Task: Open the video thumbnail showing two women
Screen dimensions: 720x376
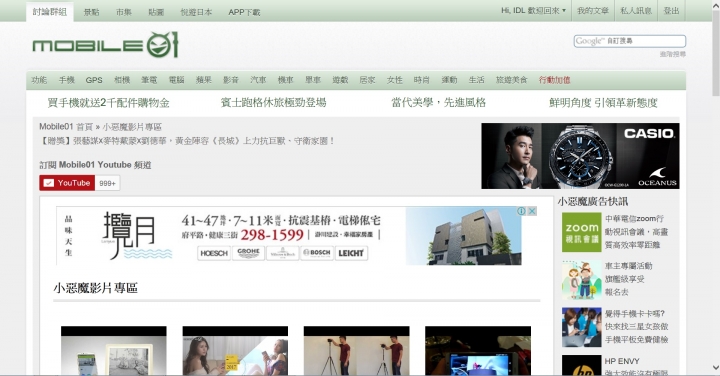Action: click(x=235, y=351)
